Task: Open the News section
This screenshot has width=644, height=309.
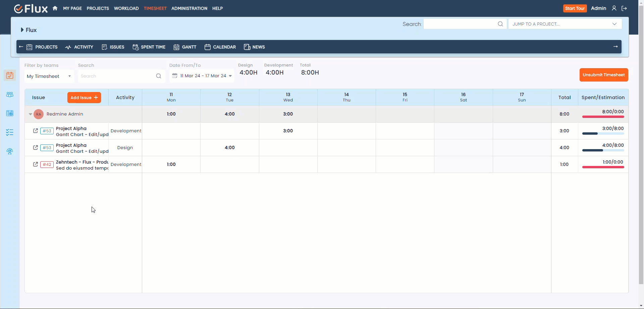Action: coord(255,47)
